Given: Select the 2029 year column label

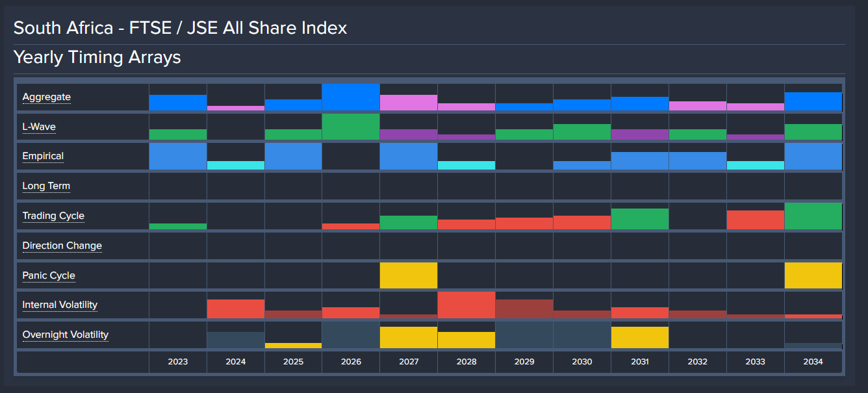Looking at the screenshot, I should pos(524,362).
